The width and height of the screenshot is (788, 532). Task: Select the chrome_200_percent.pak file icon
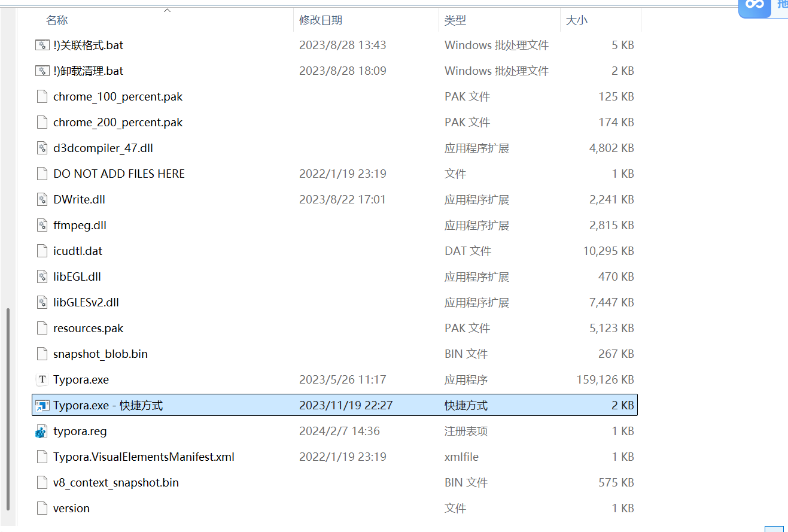pyautogui.click(x=42, y=122)
